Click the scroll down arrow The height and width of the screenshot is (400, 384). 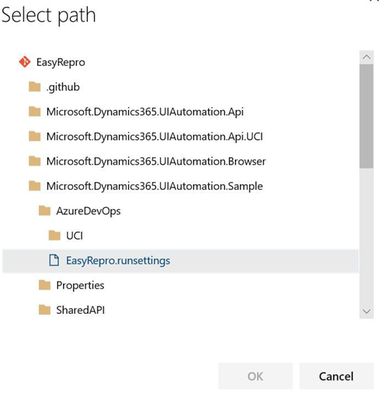coord(367,312)
